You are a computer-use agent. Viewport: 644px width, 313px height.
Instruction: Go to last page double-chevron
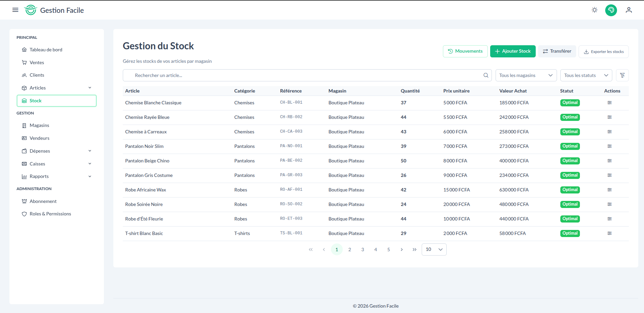414,250
